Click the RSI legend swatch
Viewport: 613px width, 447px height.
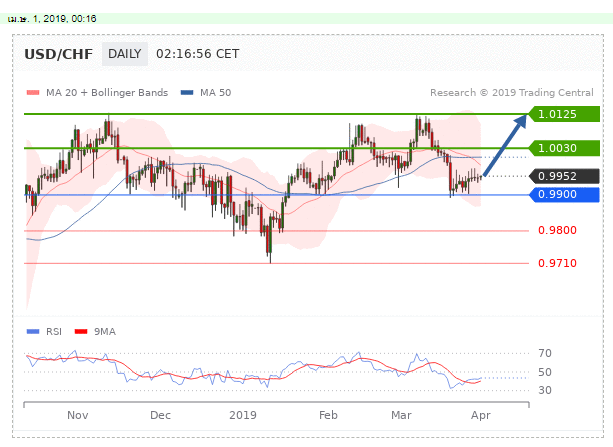click(x=33, y=332)
